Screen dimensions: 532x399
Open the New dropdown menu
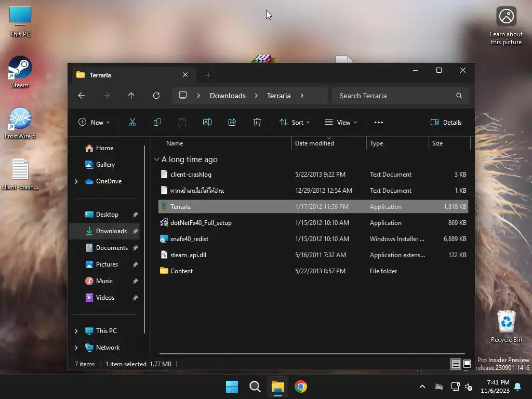[x=94, y=123]
